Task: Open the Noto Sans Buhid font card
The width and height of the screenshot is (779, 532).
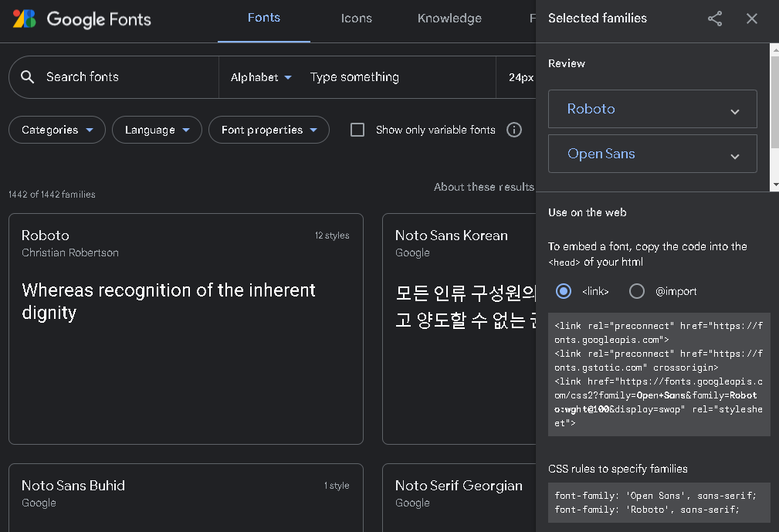Action: [x=186, y=498]
